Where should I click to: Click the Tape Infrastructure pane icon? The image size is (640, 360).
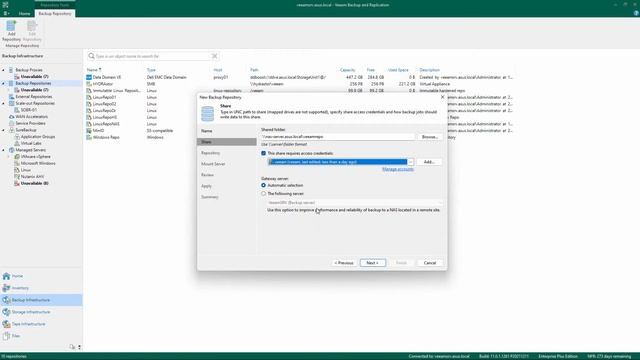[6, 324]
